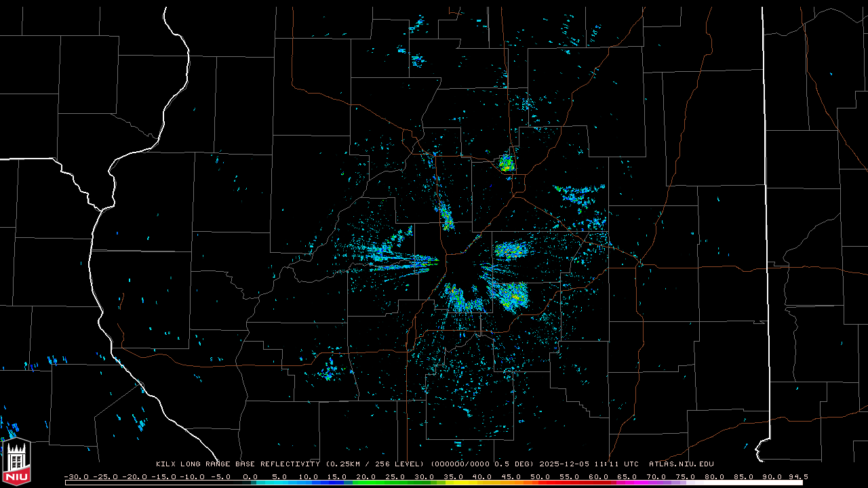The width and height of the screenshot is (868, 488).
Task: Click the 45.0 dBZ scale label
Action: point(511,477)
